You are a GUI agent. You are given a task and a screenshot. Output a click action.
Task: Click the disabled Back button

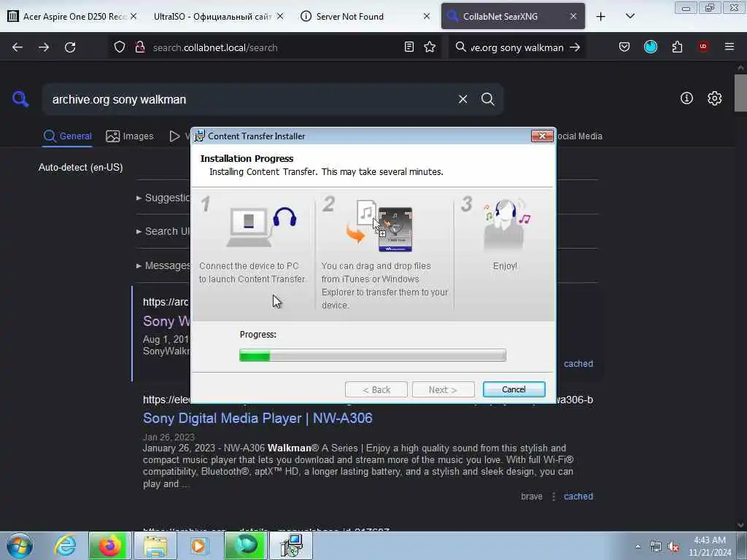376,389
